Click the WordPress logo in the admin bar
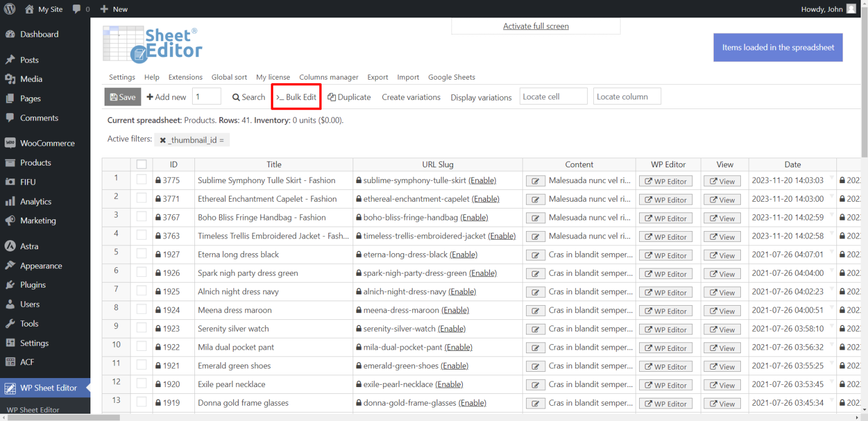Screen dimensions: 868x421 tap(9, 8)
